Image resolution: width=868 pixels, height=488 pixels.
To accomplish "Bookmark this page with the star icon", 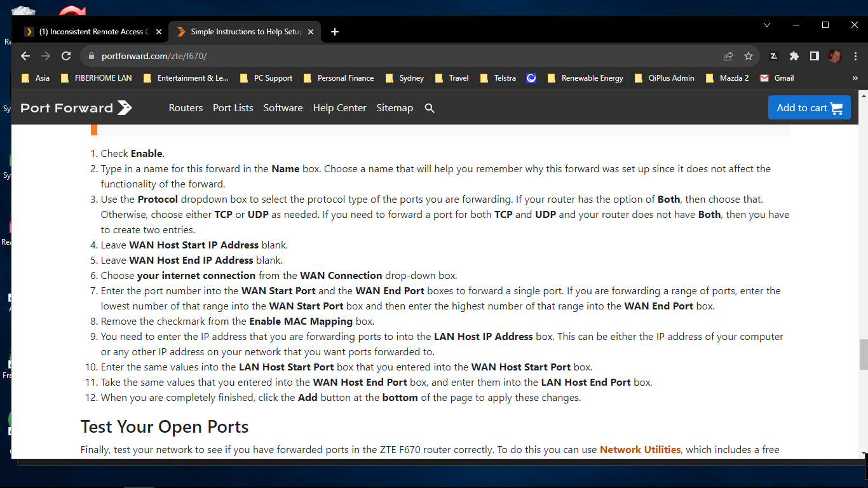I will [749, 56].
